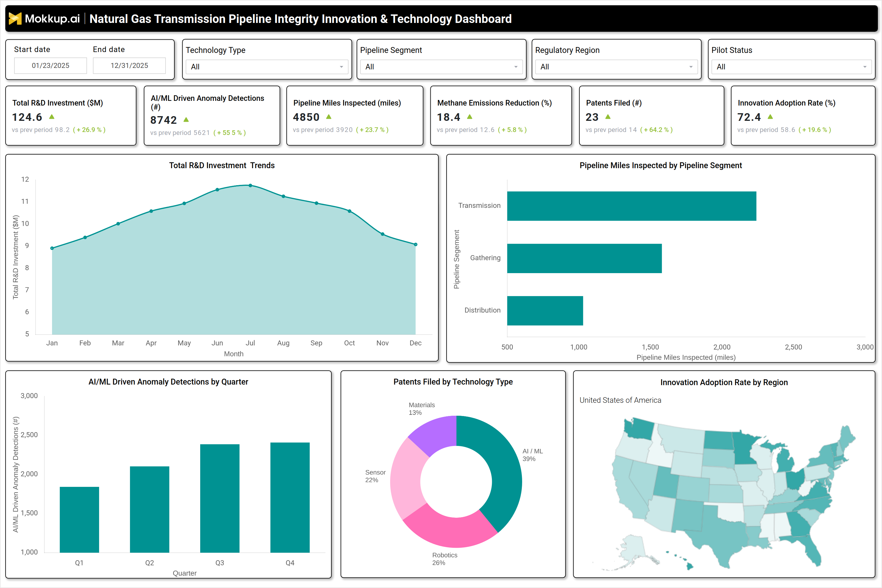The width and height of the screenshot is (882, 588).
Task: Click the Start date field 01/23/2025
Action: (x=51, y=66)
